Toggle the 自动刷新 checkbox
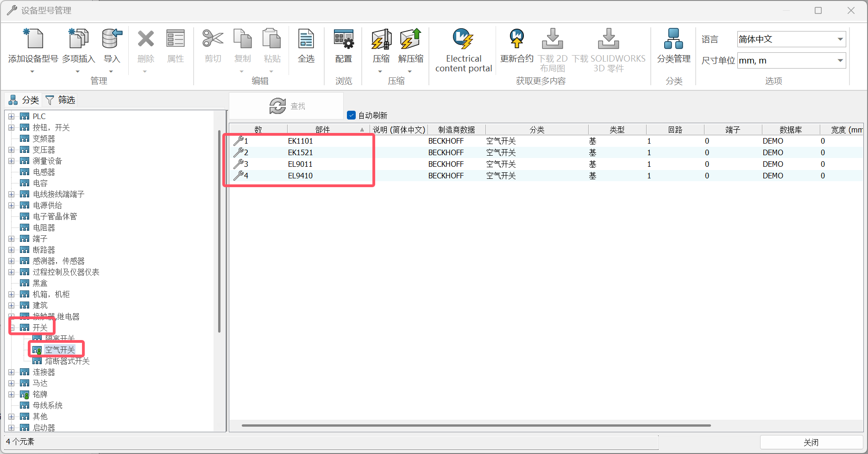Viewport: 868px width, 454px height. (352, 115)
